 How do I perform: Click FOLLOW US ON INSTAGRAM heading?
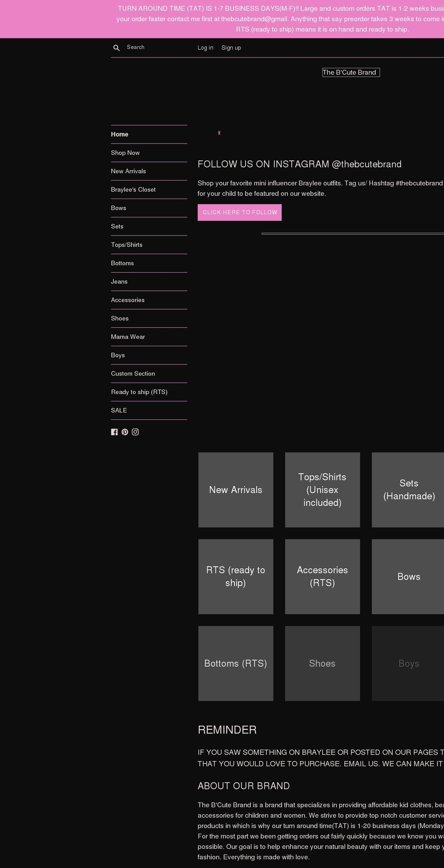(300, 164)
